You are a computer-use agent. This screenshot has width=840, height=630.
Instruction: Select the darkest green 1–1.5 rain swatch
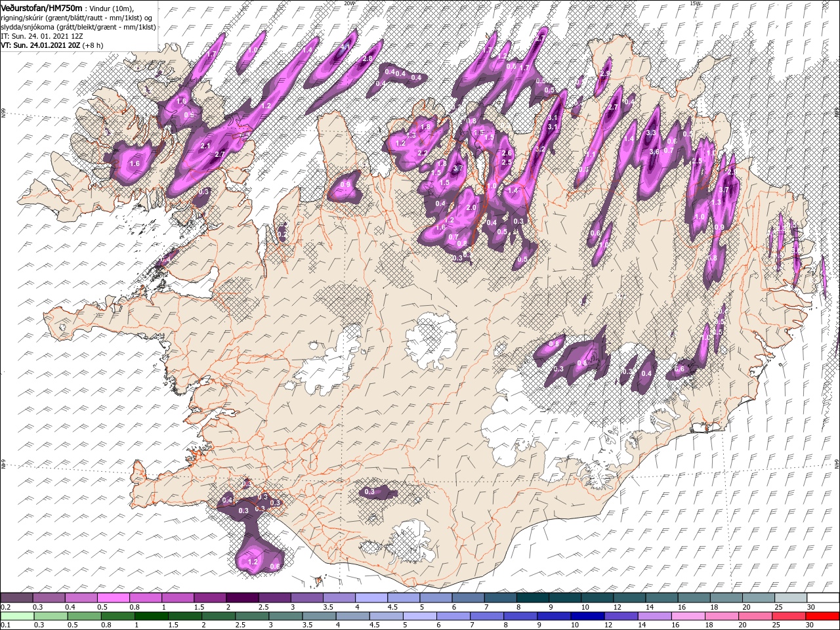point(151,616)
